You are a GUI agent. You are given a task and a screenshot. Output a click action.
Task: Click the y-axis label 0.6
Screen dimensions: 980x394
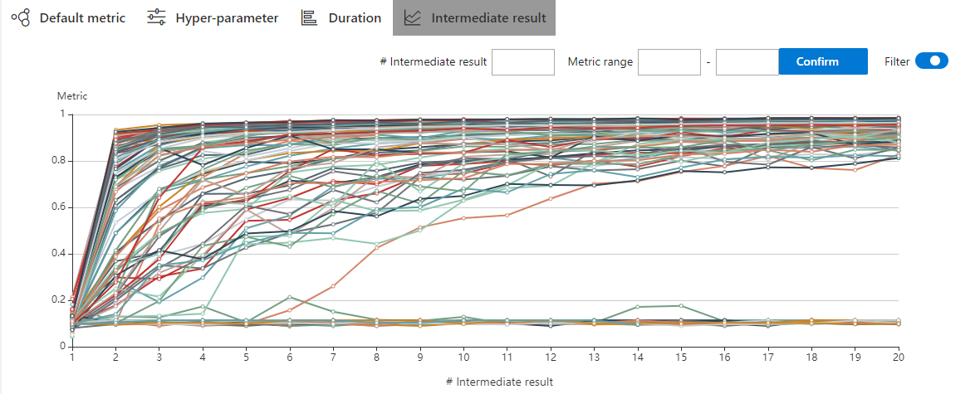click(58, 207)
